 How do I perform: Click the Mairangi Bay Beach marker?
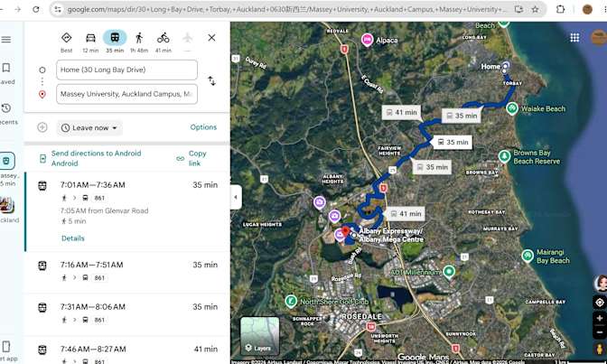click(x=528, y=256)
